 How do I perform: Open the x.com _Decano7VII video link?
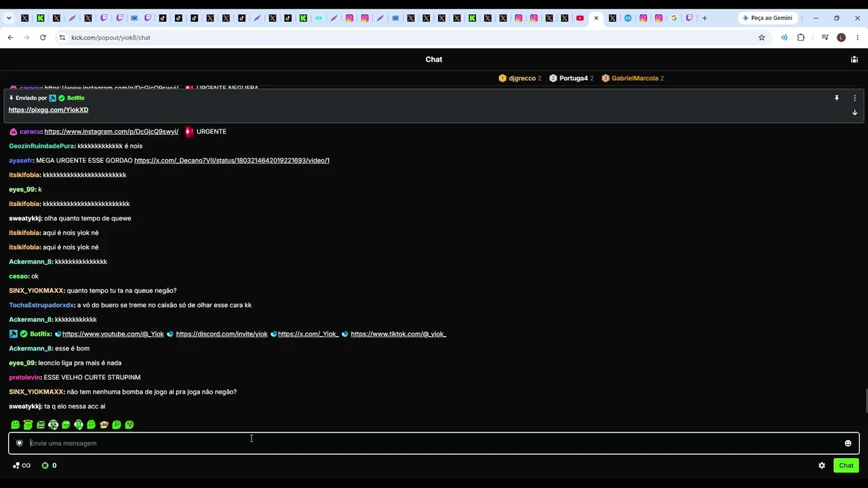pos(232,161)
